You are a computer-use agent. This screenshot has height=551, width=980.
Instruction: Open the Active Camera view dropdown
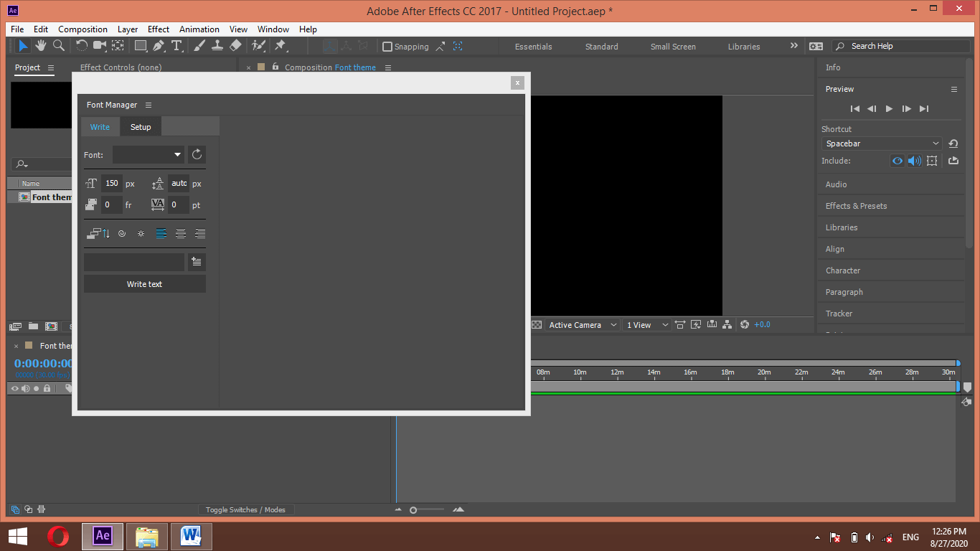(x=581, y=324)
